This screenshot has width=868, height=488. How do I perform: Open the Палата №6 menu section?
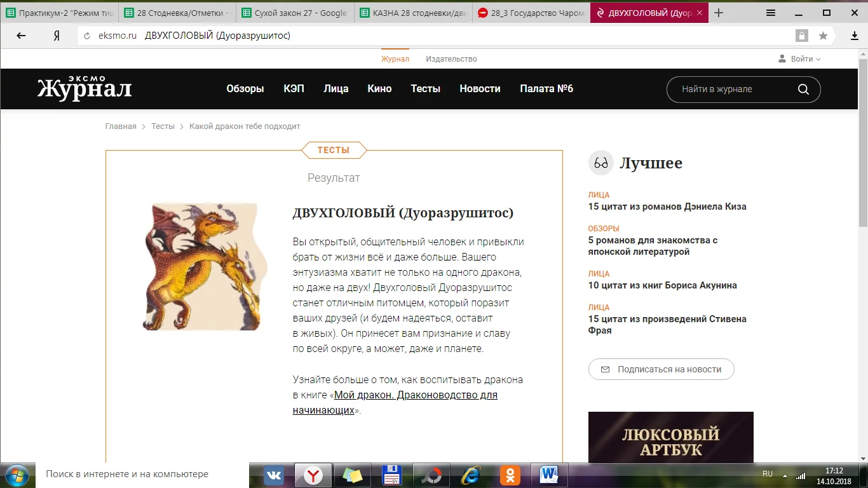pos(546,89)
